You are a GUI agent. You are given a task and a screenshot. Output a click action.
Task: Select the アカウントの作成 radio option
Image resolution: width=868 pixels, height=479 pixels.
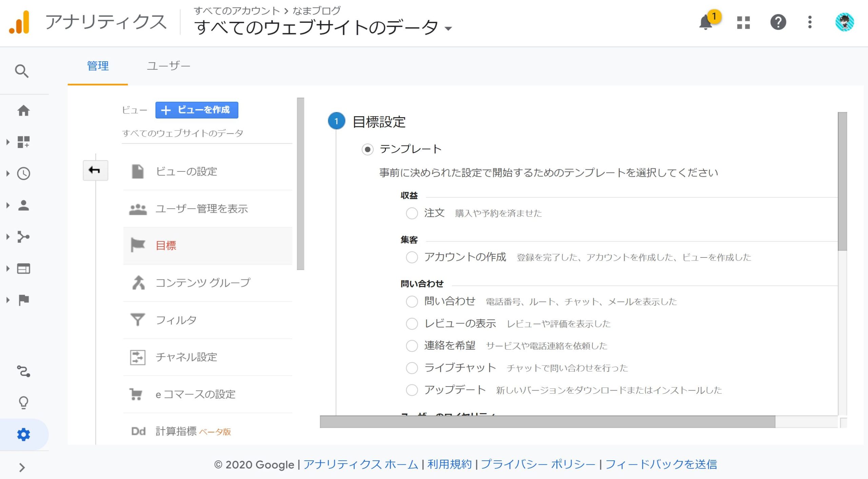[x=412, y=257]
